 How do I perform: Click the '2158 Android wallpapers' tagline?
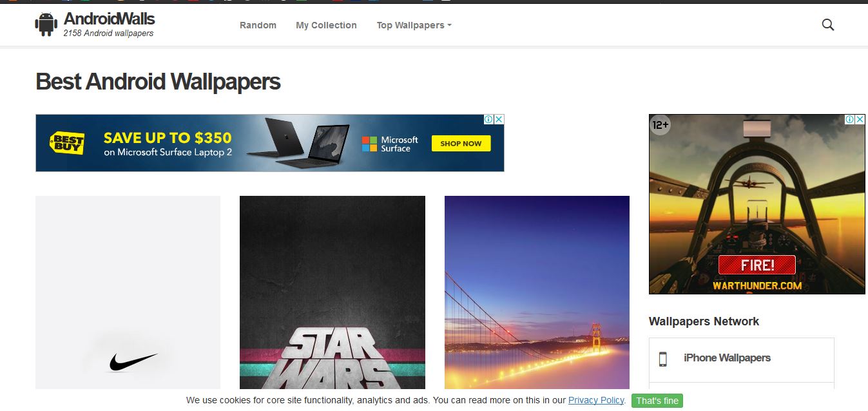pos(108,33)
